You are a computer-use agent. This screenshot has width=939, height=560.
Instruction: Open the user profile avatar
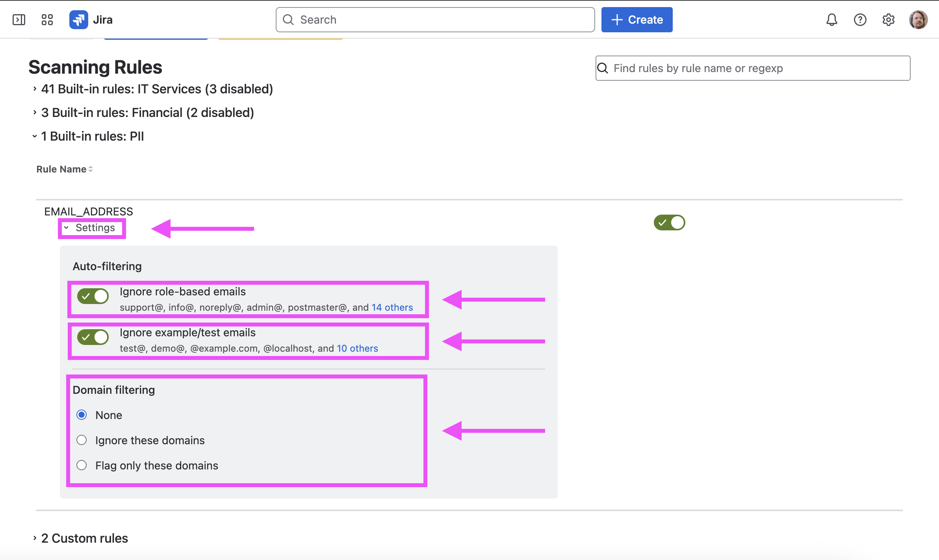918,20
